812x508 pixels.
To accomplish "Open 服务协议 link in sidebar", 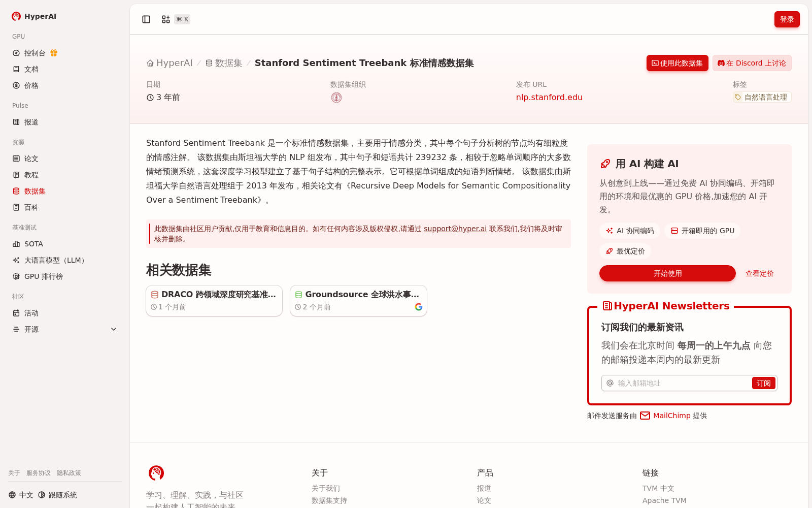I will pyautogui.click(x=39, y=473).
